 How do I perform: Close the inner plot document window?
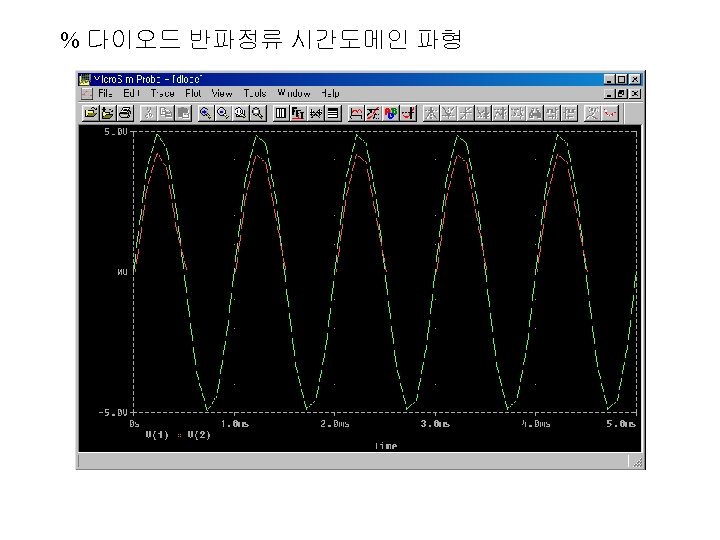[635, 94]
